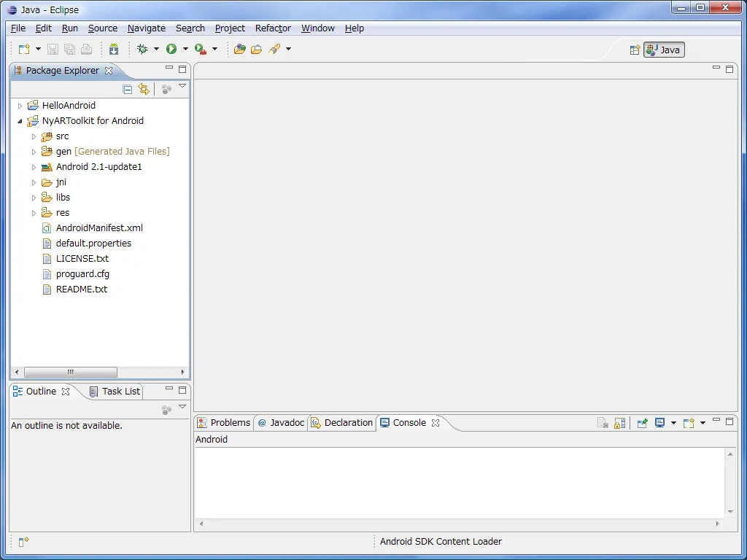Expand the HelloAndroid project
747x560 pixels.
(20, 106)
